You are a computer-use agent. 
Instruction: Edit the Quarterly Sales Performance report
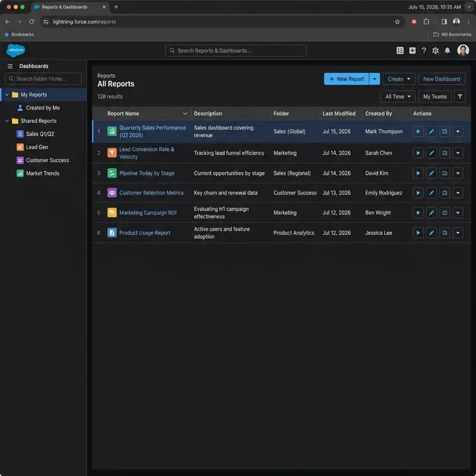[431, 131]
